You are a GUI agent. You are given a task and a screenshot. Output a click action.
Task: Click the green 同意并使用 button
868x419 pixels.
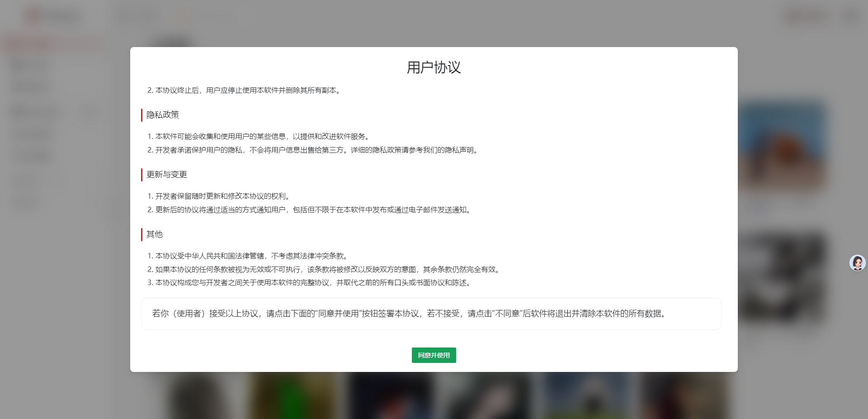pos(434,355)
